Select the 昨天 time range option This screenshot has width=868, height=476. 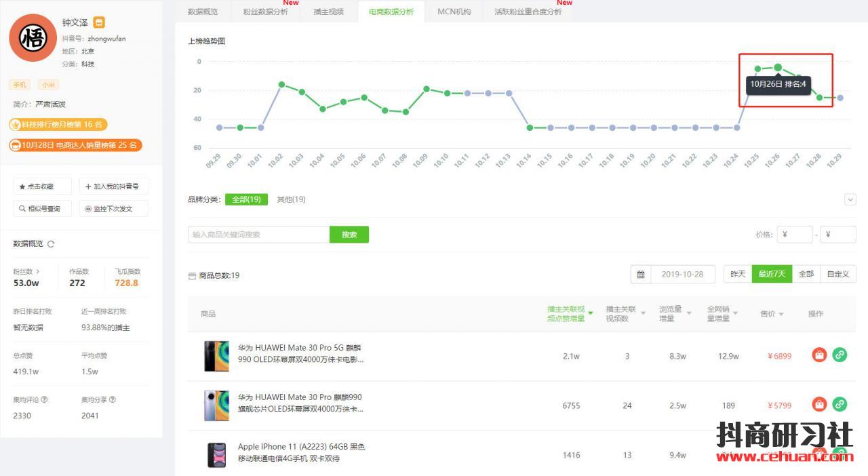tap(738, 274)
